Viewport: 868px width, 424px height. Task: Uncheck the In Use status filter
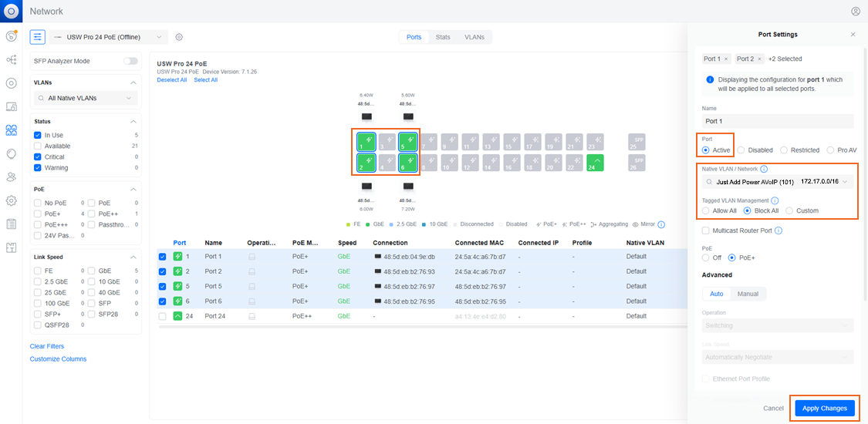[38, 135]
